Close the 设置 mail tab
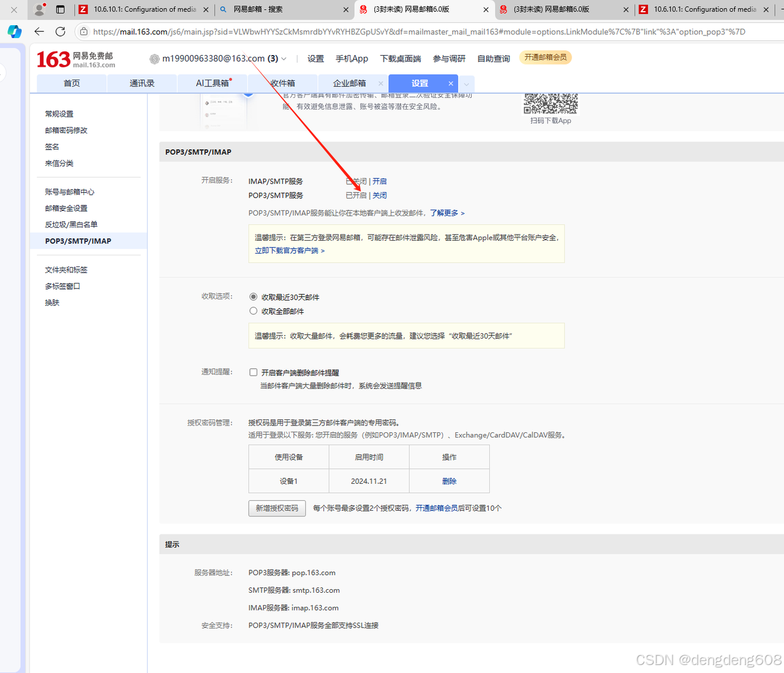Screen dimensions: 784x673 coord(451,83)
